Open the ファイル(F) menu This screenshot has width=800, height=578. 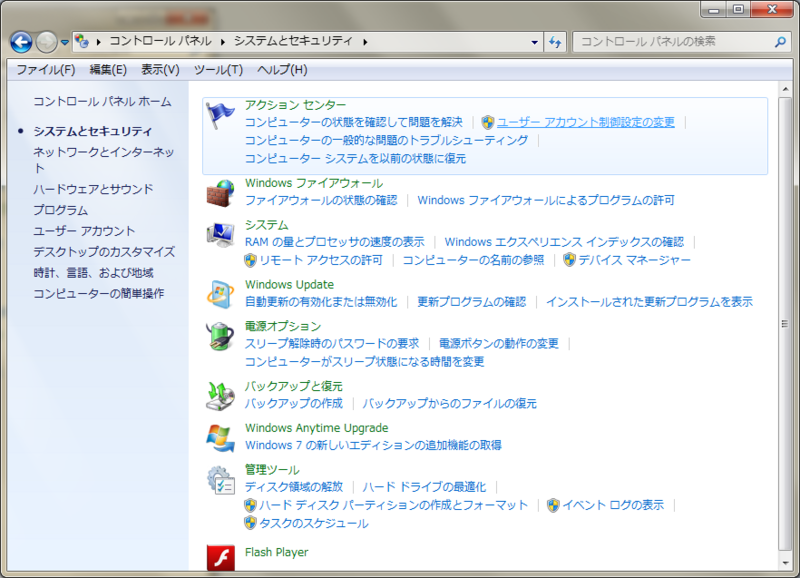click(46, 69)
